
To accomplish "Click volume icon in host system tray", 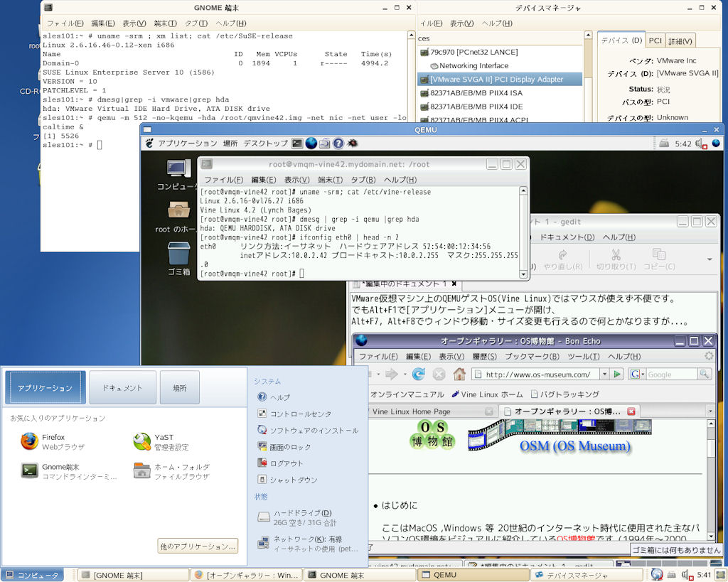I will [x=687, y=576].
